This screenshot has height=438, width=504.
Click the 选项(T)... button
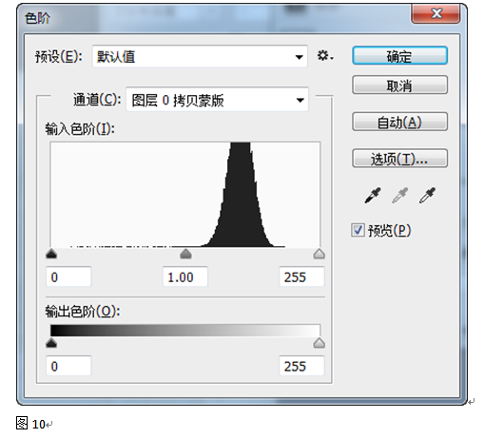click(399, 158)
